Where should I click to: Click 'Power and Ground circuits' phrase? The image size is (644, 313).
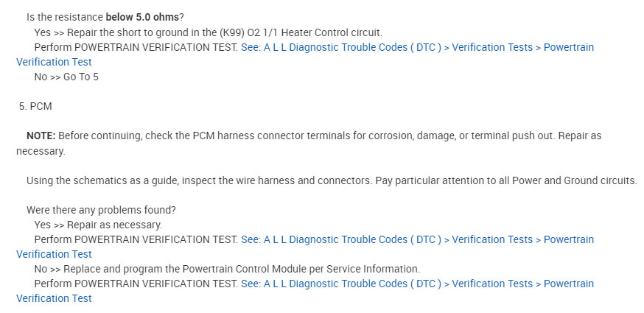click(575, 180)
